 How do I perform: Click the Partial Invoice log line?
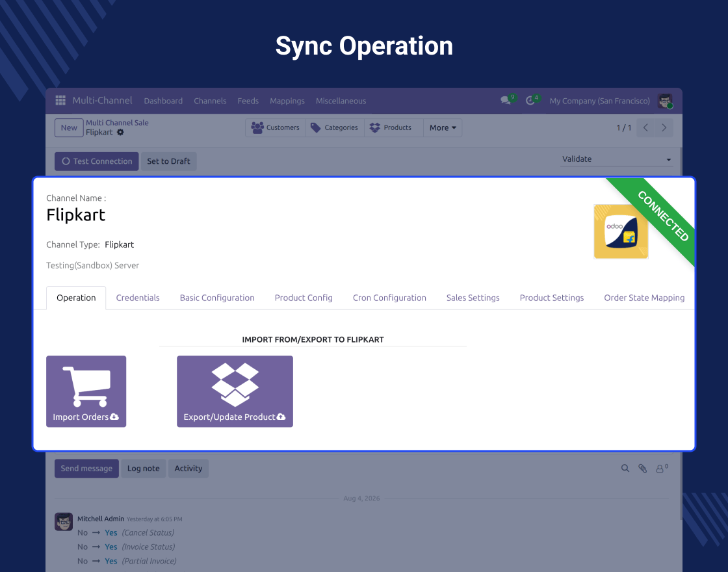(127, 562)
